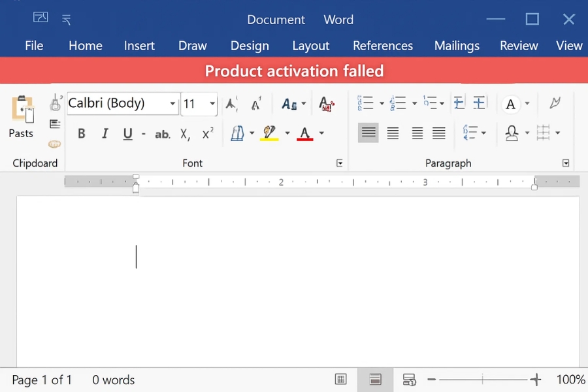
Task: Switch to the Mailings tab
Action: pyautogui.click(x=457, y=46)
